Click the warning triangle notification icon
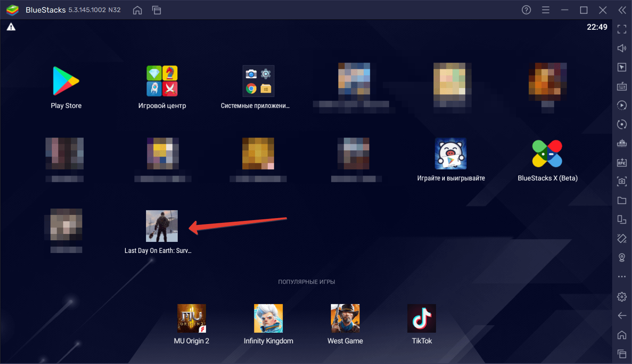The width and height of the screenshot is (632, 364). (x=11, y=27)
